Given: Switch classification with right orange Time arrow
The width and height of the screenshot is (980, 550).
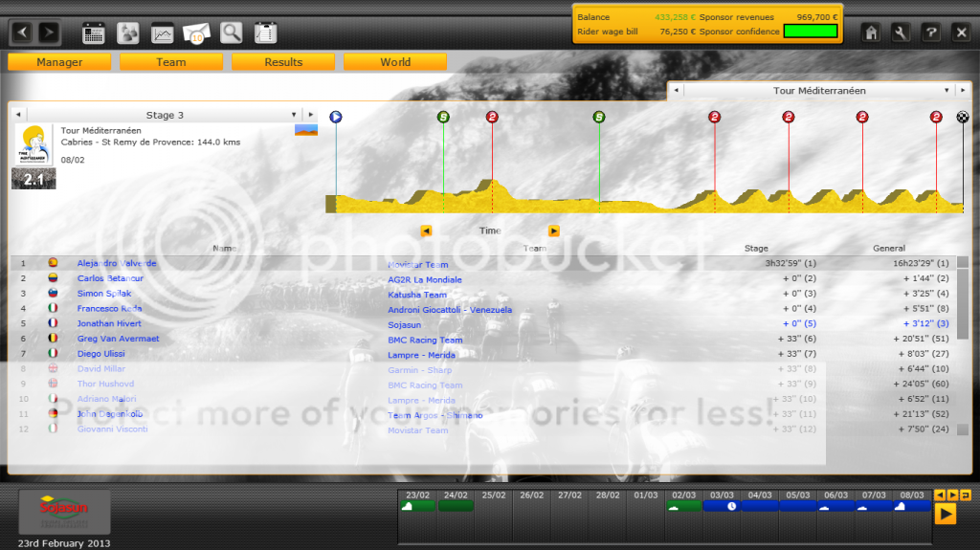Looking at the screenshot, I should pyautogui.click(x=554, y=231).
